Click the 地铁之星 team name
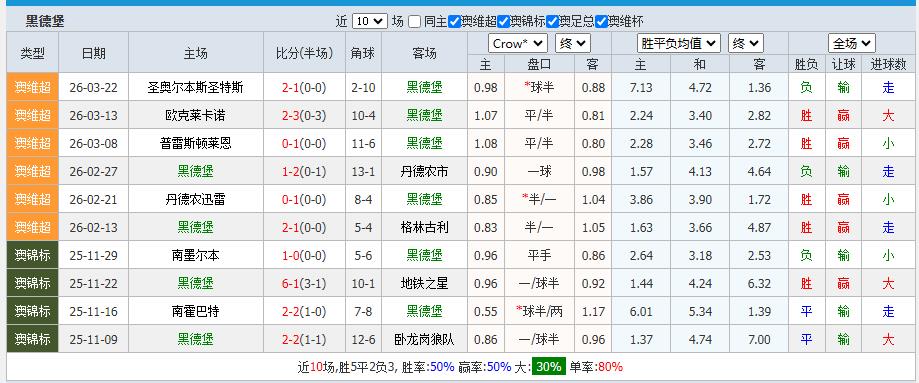This screenshot has height=383, width=919. click(x=424, y=283)
